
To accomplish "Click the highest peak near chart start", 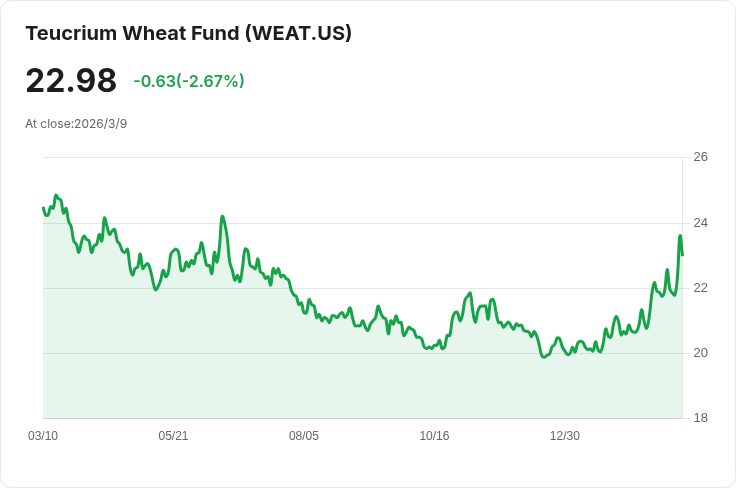I will click(56, 195).
